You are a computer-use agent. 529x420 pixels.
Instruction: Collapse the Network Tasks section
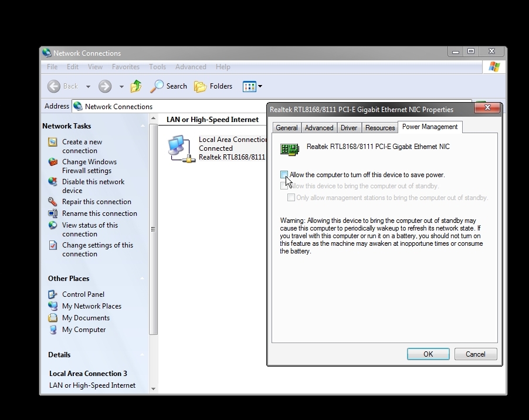click(x=143, y=126)
